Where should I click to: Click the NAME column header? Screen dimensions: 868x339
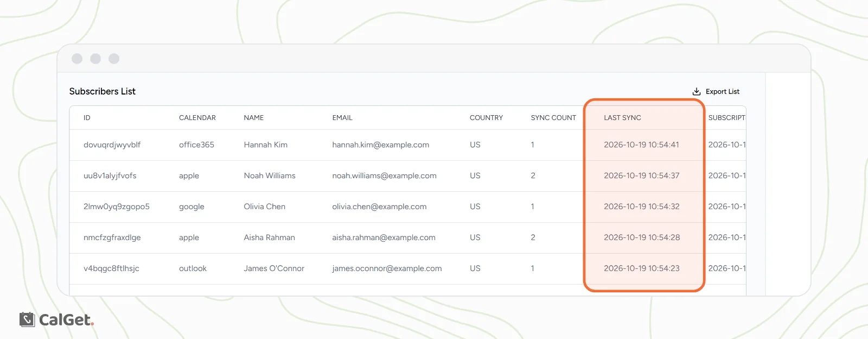pos(254,117)
